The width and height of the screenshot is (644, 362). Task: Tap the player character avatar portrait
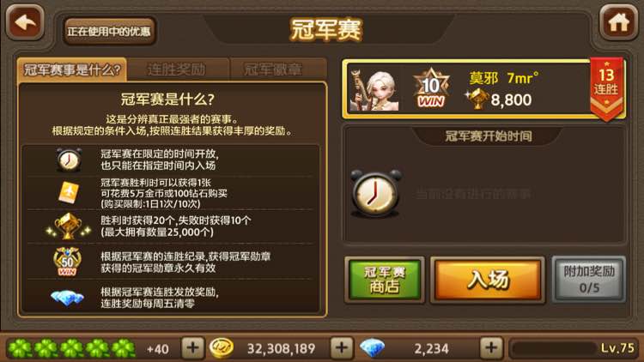(x=374, y=90)
